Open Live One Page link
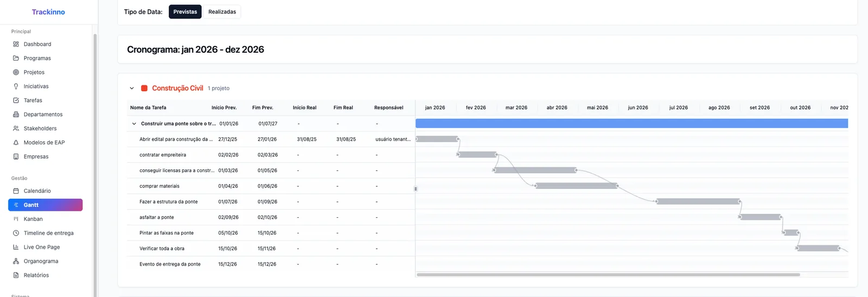Viewport: 868px width, 297px height. [46, 248]
